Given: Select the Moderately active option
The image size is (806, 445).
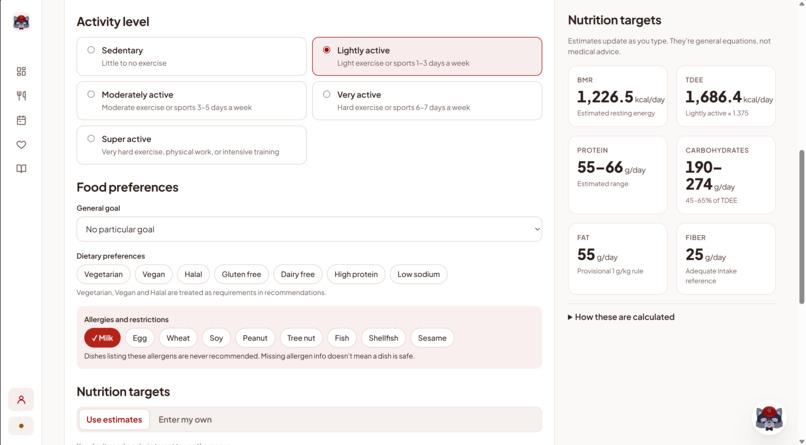Looking at the screenshot, I should (x=191, y=101).
